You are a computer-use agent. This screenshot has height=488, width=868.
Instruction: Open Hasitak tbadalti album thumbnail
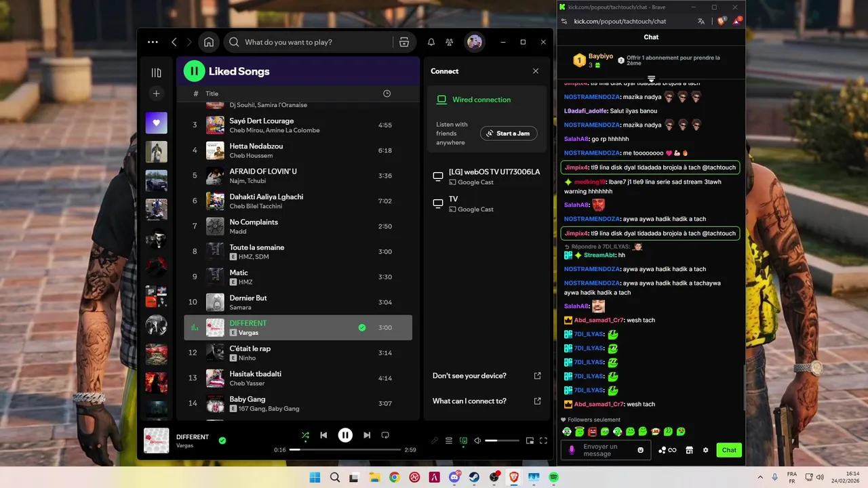(x=215, y=378)
